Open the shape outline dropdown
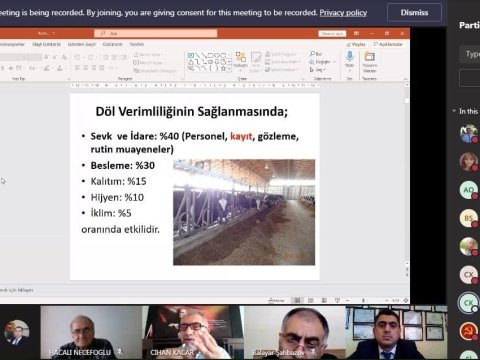480x360 pixels. [x=283, y=62]
